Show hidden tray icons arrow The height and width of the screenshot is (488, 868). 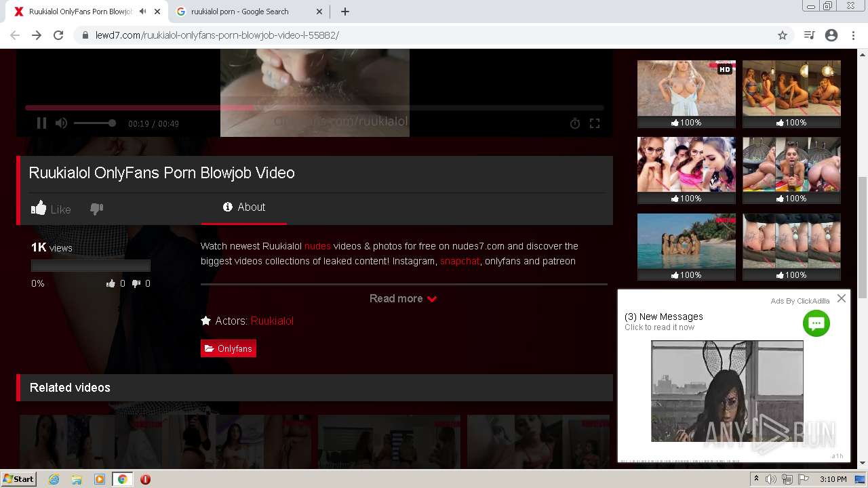(x=757, y=479)
